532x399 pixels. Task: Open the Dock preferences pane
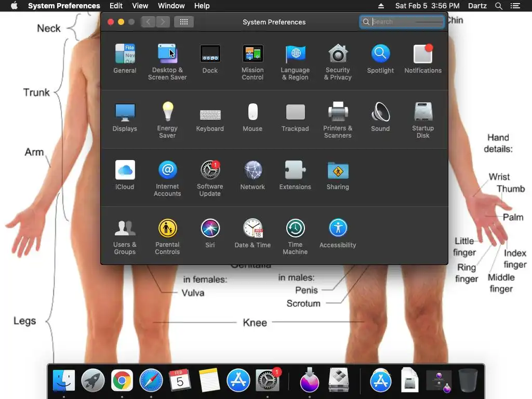(x=210, y=59)
